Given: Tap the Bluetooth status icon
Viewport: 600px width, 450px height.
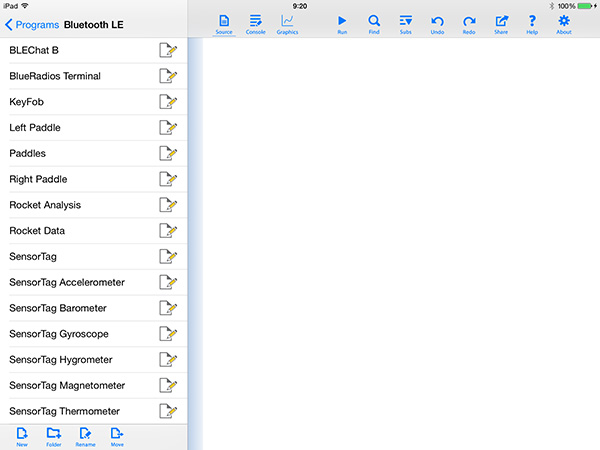Looking at the screenshot, I should 551,6.
